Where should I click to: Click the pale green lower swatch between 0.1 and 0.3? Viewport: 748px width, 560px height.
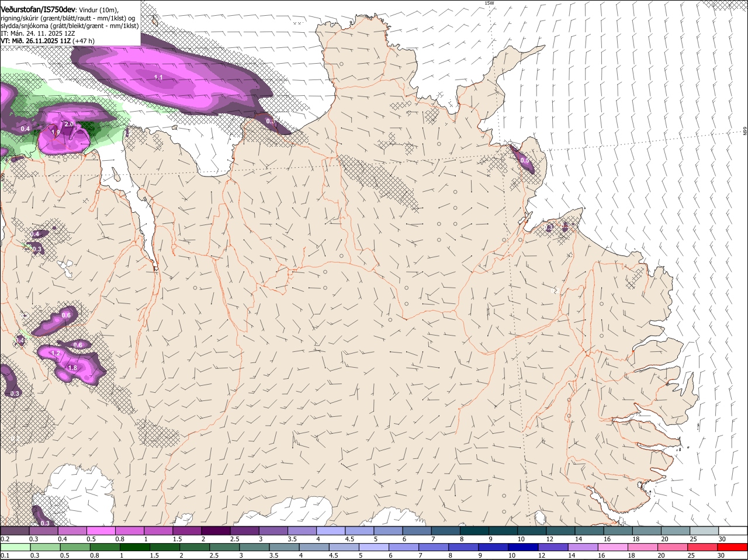click(x=15, y=548)
